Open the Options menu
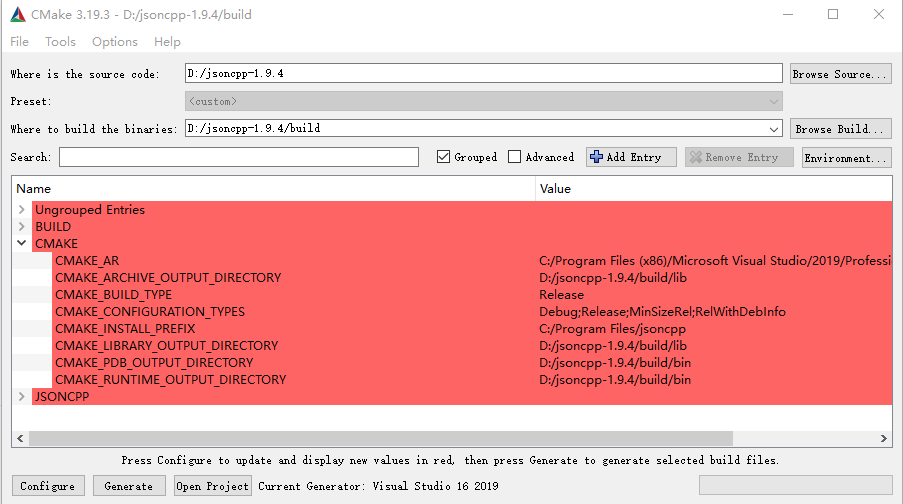 115,42
